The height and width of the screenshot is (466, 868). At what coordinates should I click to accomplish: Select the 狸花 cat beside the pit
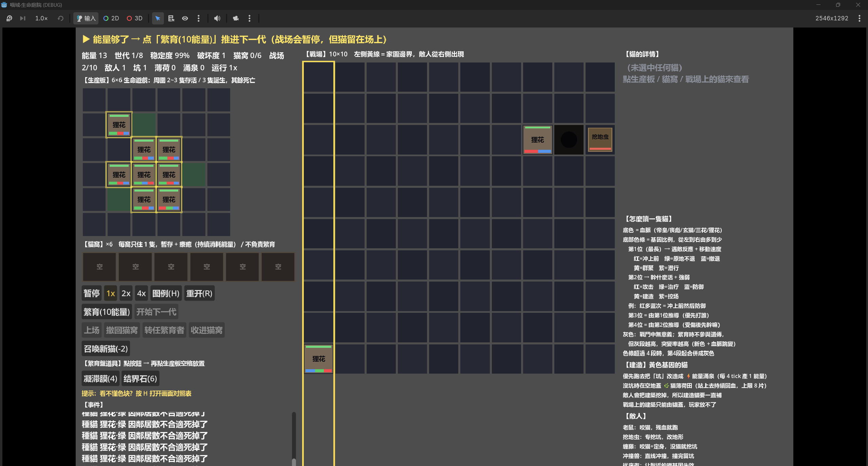tap(538, 140)
